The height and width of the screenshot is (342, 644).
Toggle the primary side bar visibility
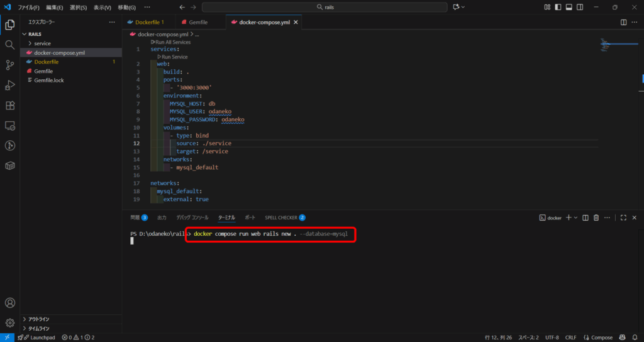[558, 7]
